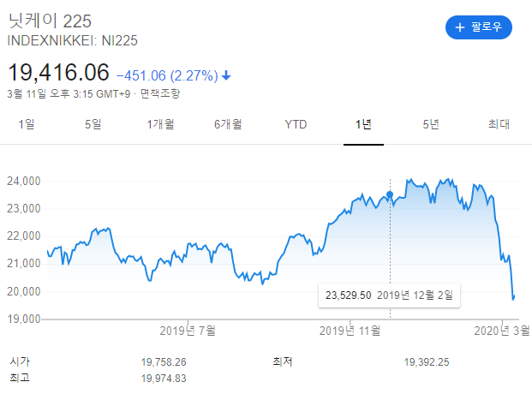Click the blue down arrow beside the percentage change
532x394 pixels.
point(226,75)
